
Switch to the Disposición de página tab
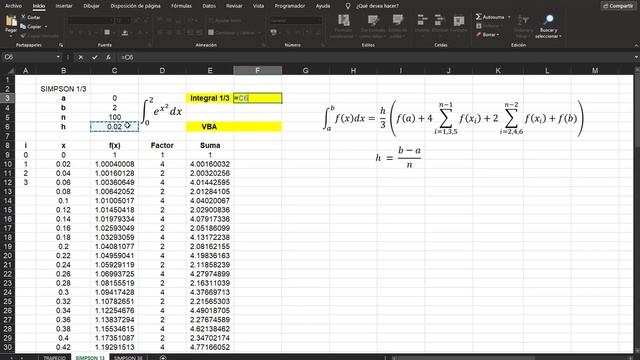pyautogui.click(x=135, y=6)
